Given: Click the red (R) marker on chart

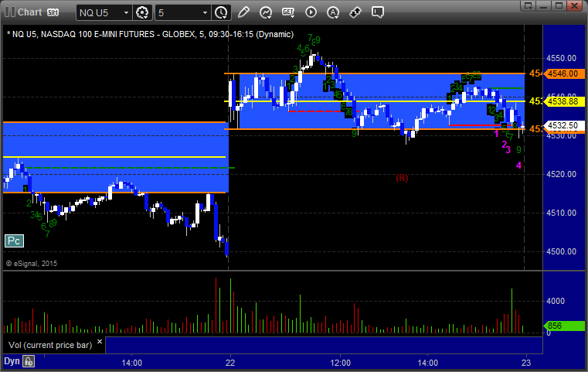Looking at the screenshot, I should pyautogui.click(x=402, y=178).
